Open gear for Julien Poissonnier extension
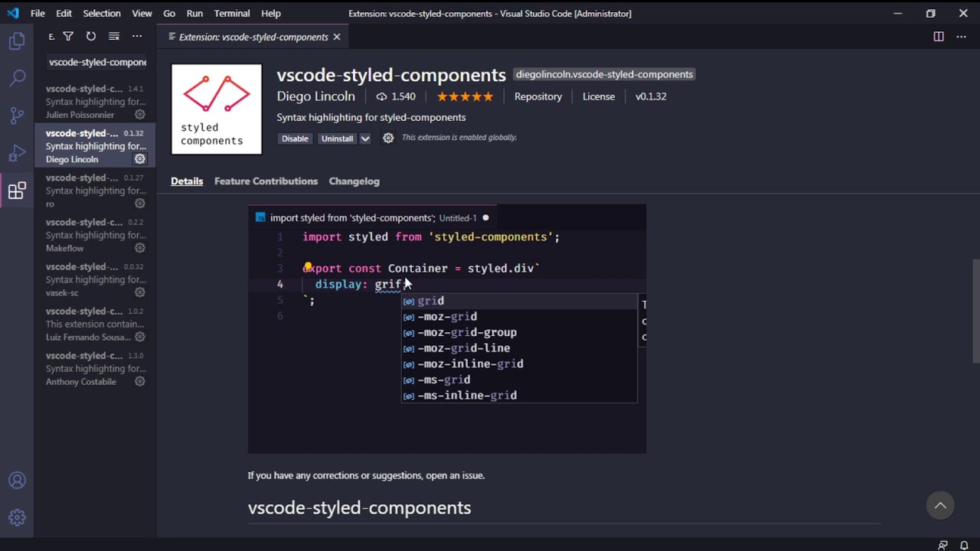Viewport: 980px width, 551px height. [140, 115]
